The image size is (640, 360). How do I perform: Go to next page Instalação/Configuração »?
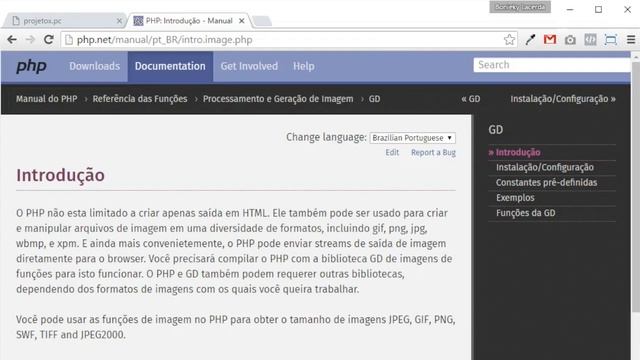click(563, 99)
